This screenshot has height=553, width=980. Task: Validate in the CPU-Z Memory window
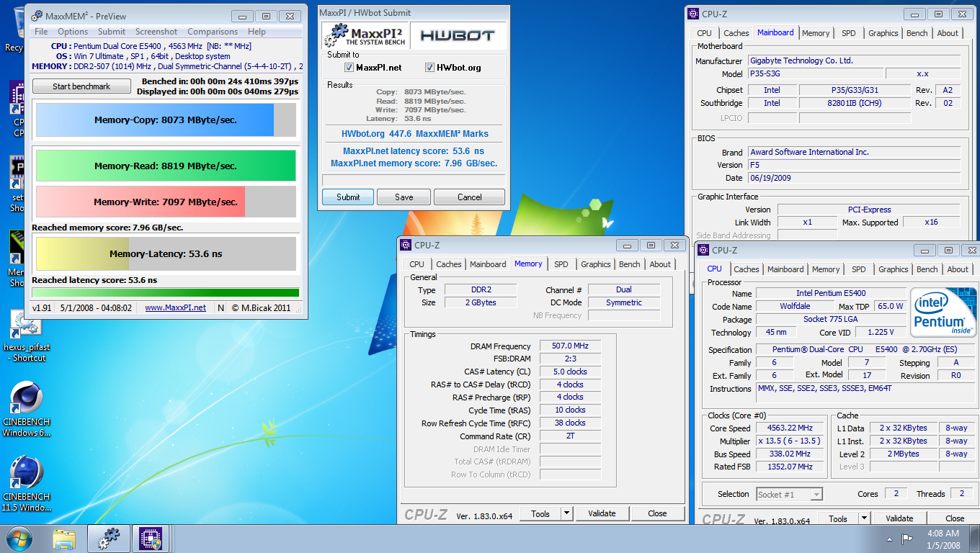602,513
